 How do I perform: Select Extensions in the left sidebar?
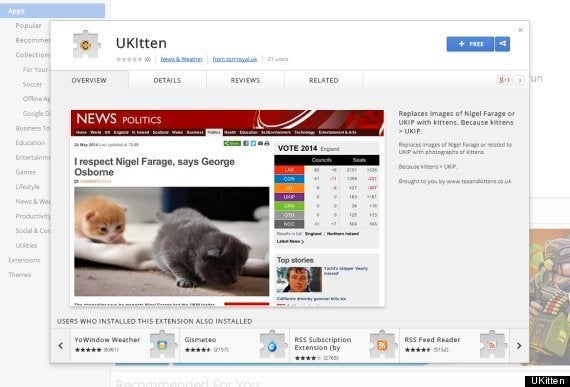point(24,260)
